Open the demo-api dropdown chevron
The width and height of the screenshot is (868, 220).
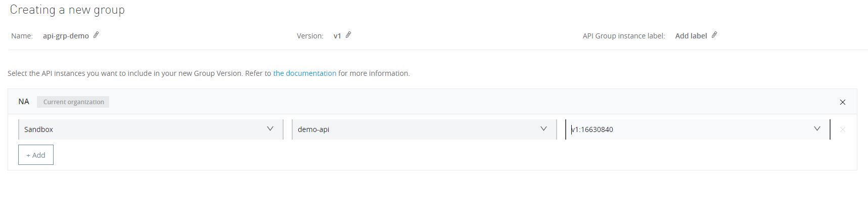click(544, 129)
